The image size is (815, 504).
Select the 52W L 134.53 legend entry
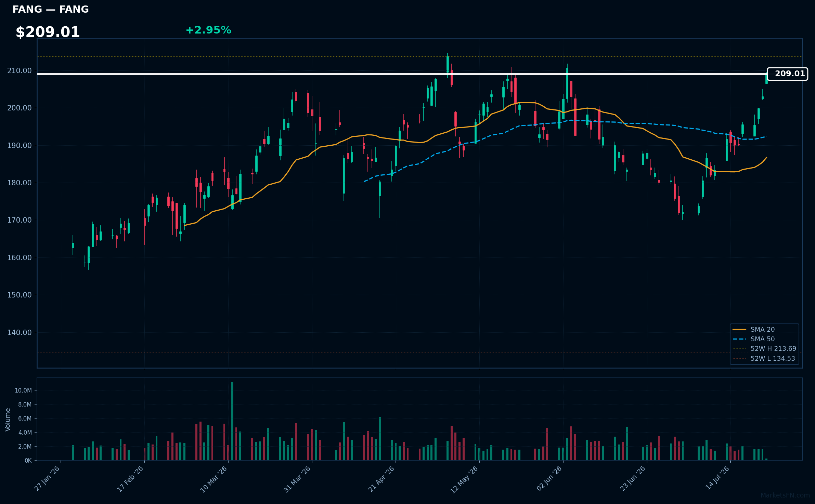pyautogui.click(x=764, y=358)
